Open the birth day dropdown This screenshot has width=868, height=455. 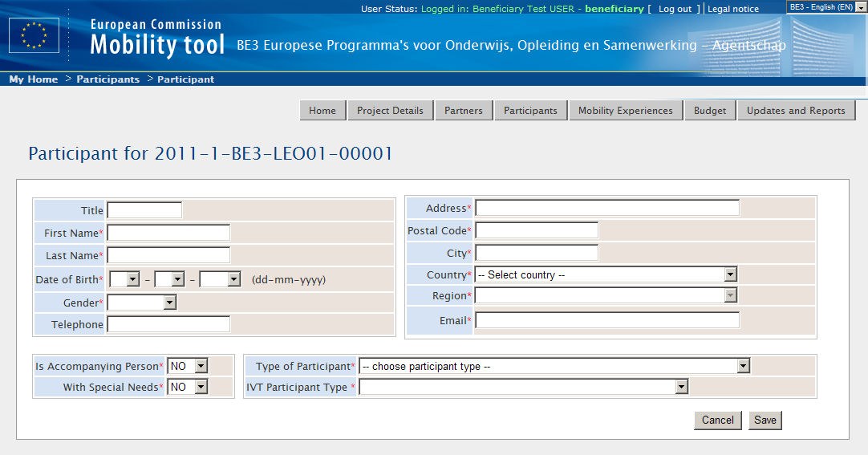[x=124, y=279]
